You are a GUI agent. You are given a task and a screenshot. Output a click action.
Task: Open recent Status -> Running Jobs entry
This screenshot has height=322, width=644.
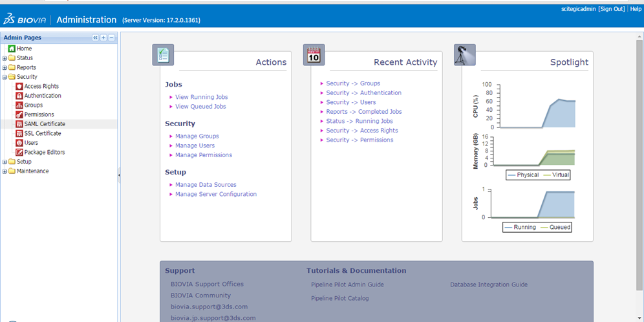pos(360,121)
